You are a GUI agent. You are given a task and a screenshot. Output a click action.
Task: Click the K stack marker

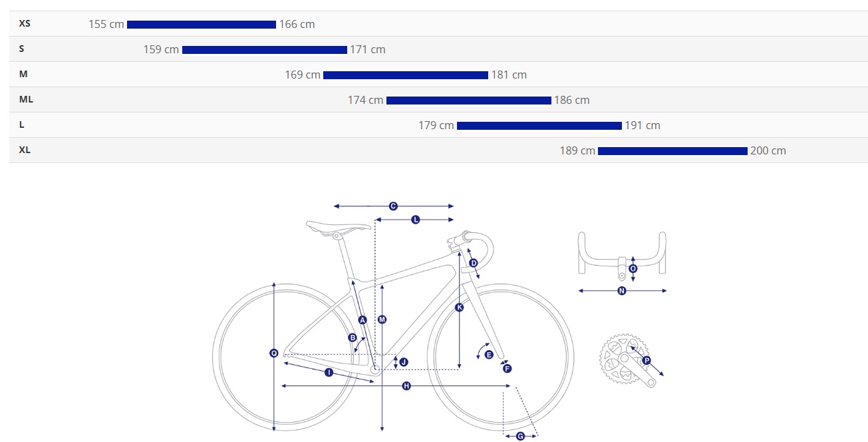(459, 308)
